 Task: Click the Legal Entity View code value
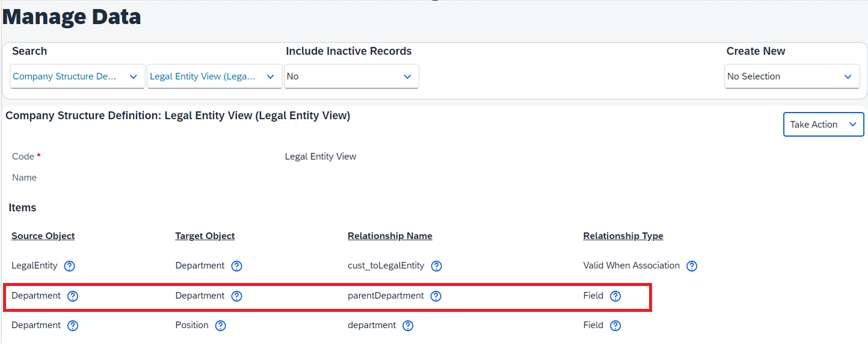[321, 157]
